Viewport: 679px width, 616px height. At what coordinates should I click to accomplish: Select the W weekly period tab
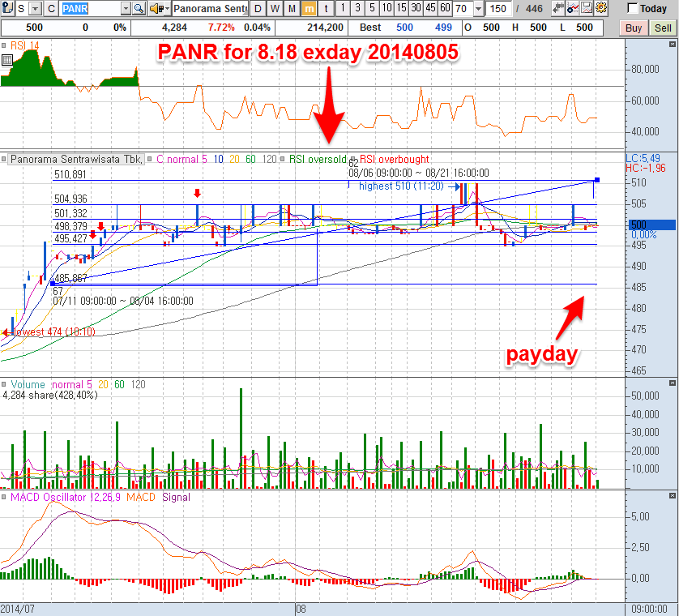click(275, 8)
